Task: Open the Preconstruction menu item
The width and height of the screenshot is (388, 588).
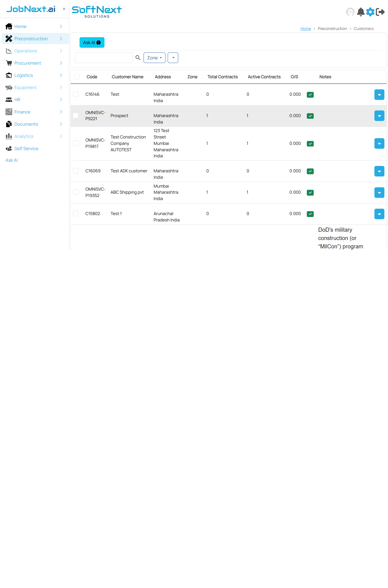Action: 35,39
